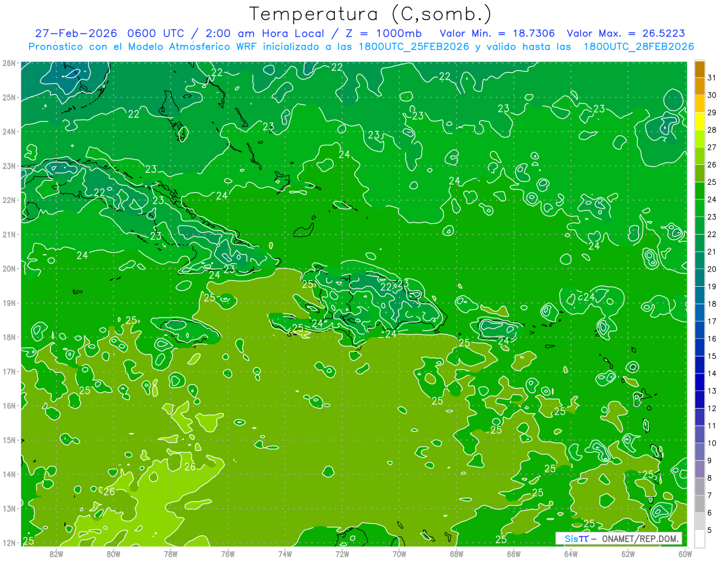Click color scale label 18
Image resolution: width=728 pixels, height=562 pixels.
click(712, 304)
